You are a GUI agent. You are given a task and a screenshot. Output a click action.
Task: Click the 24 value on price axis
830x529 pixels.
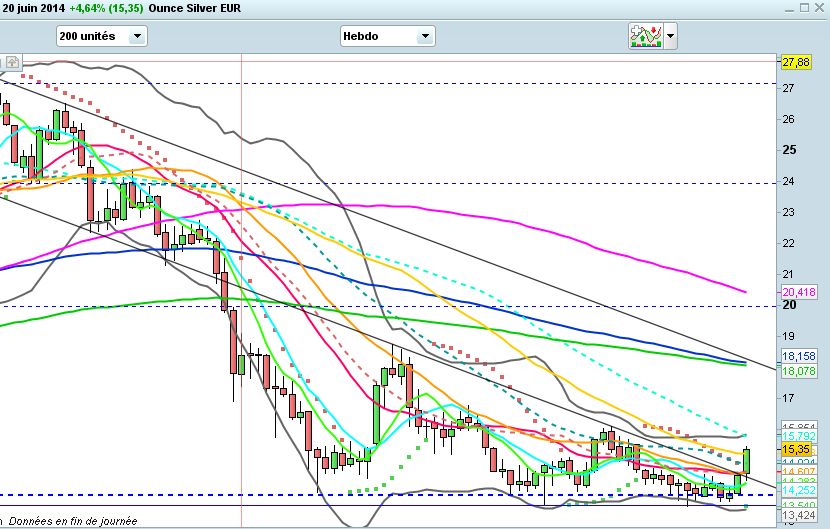click(788, 182)
